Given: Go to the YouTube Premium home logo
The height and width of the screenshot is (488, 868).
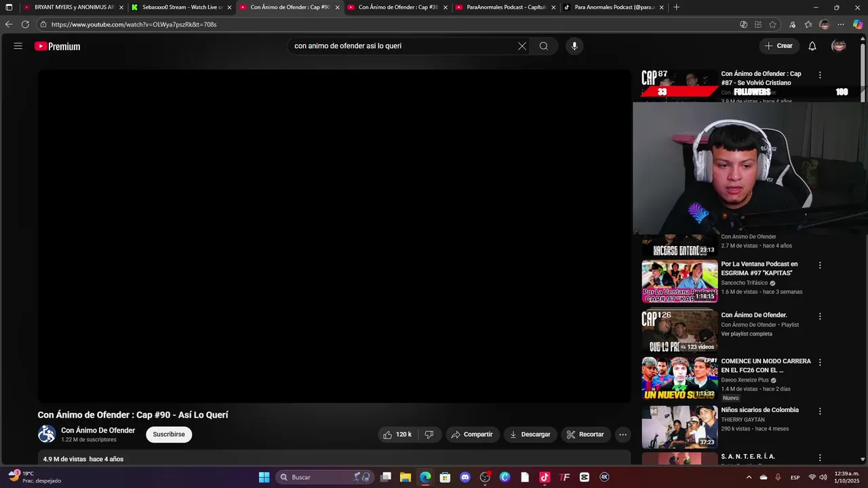Looking at the screenshot, I should [58, 46].
